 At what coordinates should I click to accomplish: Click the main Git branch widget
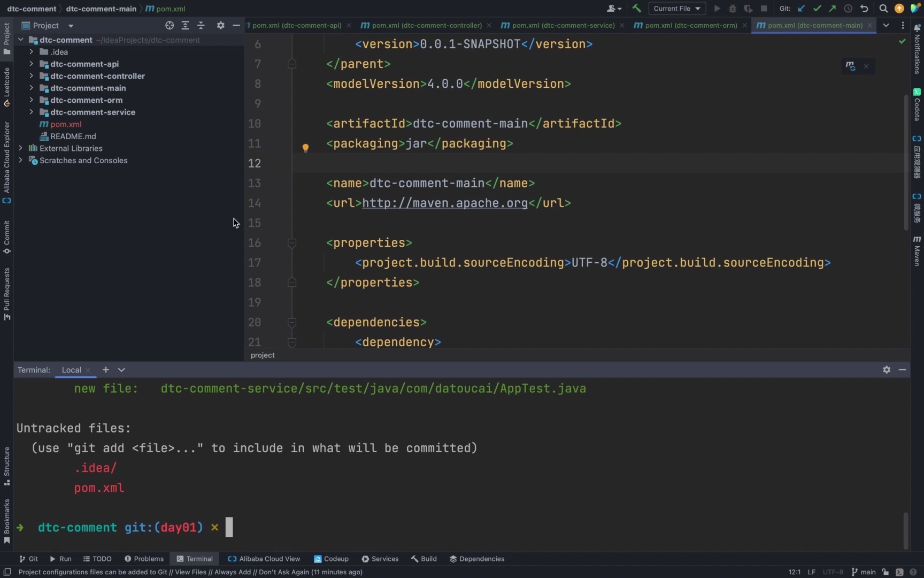(x=864, y=572)
